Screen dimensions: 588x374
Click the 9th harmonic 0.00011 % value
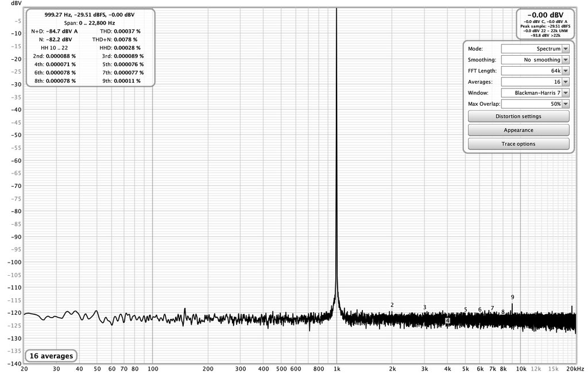(127, 80)
